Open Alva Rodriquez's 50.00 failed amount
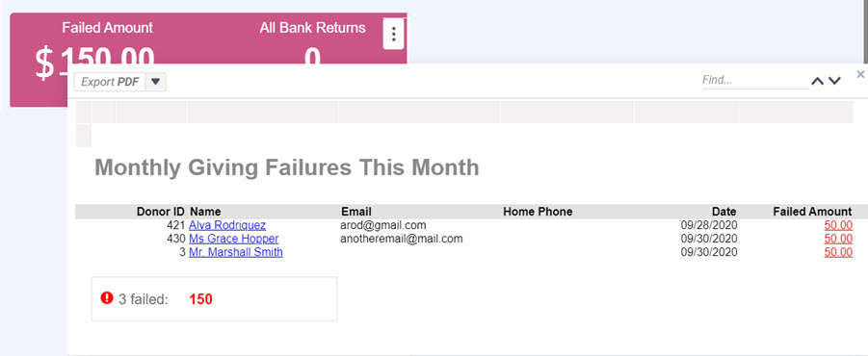The width and height of the screenshot is (868, 356). pos(838,225)
